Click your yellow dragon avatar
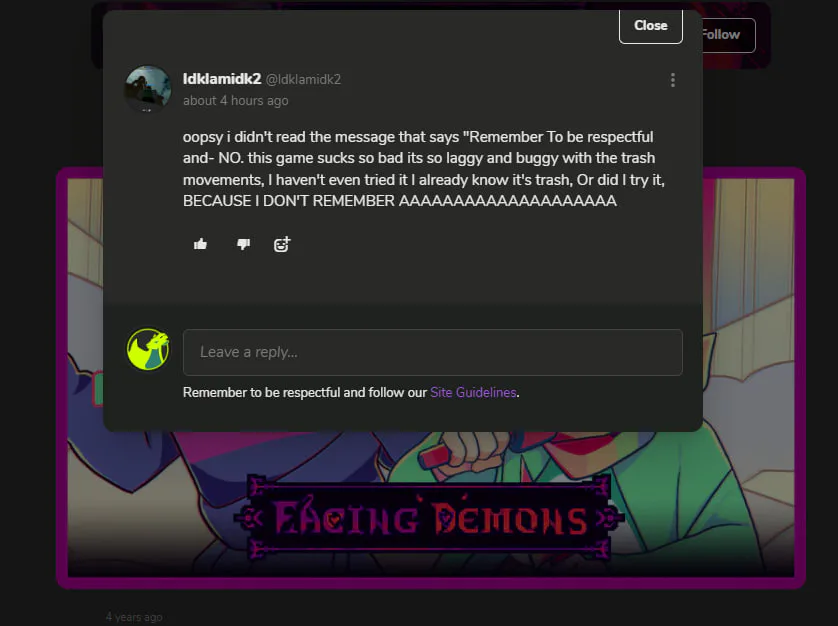This screenshot has height=626, width=838. [148, 349]
